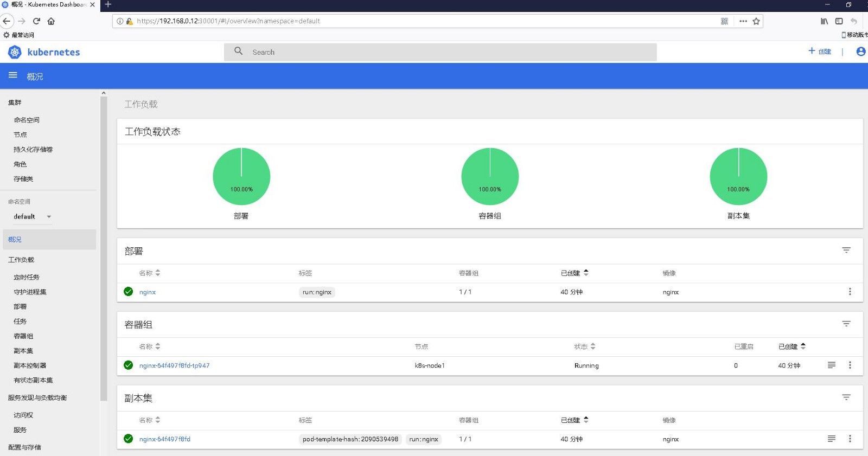This screenshot has width=868, height=456.
Task: Open filter icon in 部署 card
Action: (x=846, y=251)
